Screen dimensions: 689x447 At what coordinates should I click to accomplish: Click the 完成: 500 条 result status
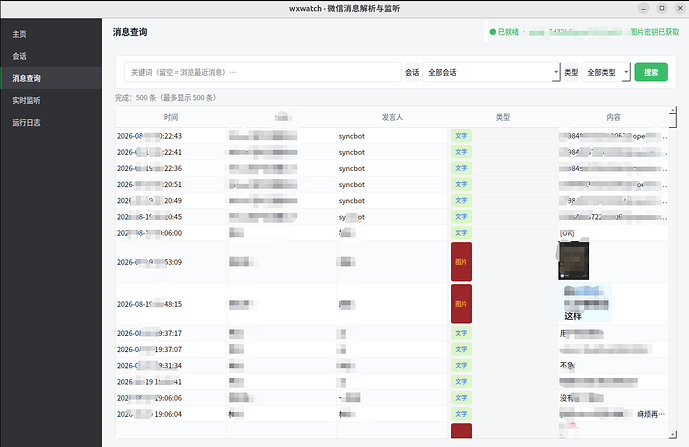point(166,98)
